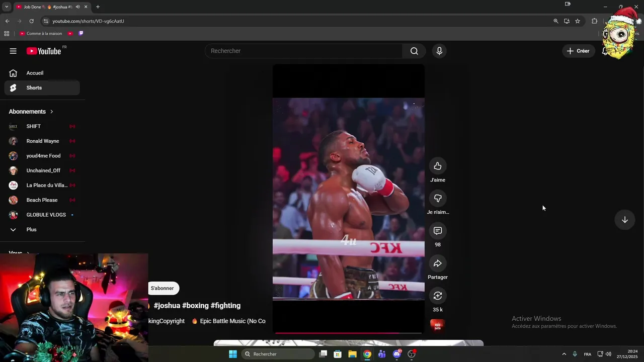Open File Explorer from the taskbar
This screenshot has width=644, height=362.
tap(352, 354)
